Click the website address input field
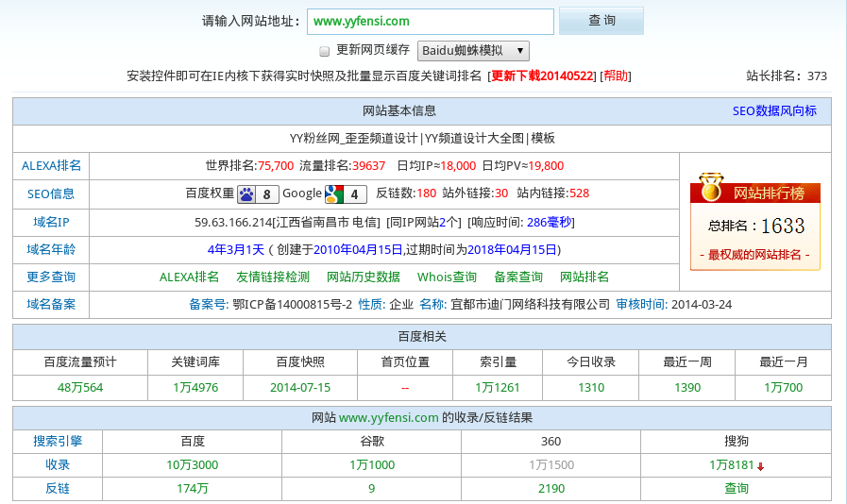 (430, 21)
